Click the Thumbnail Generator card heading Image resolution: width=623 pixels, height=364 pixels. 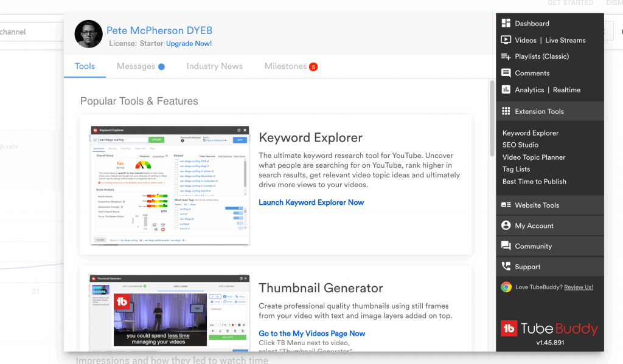click(x=321, y=288)
